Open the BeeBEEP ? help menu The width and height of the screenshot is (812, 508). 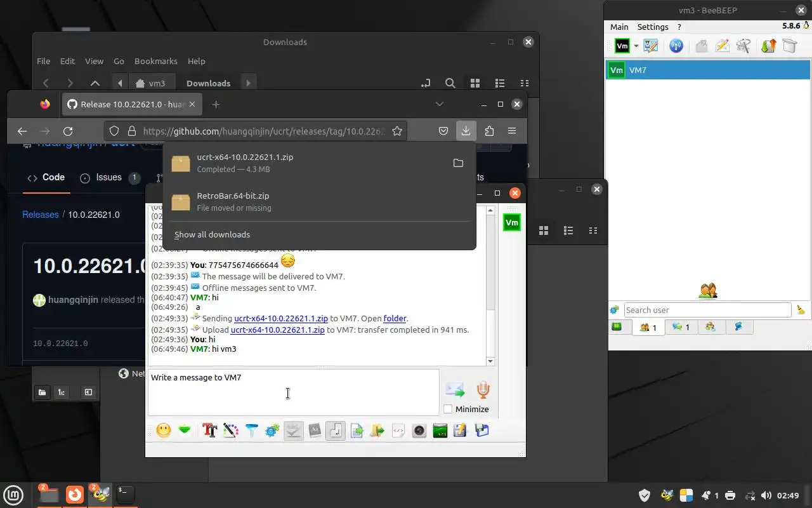pos(679,27)
